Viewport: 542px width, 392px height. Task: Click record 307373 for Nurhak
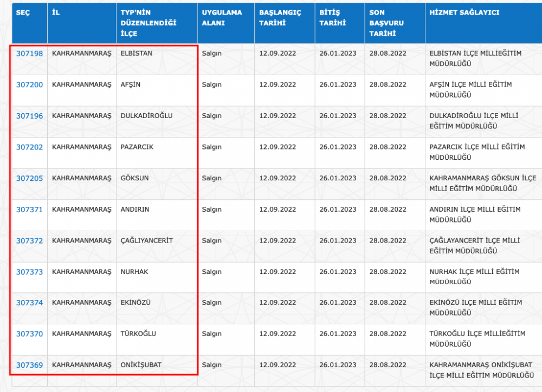29,272
